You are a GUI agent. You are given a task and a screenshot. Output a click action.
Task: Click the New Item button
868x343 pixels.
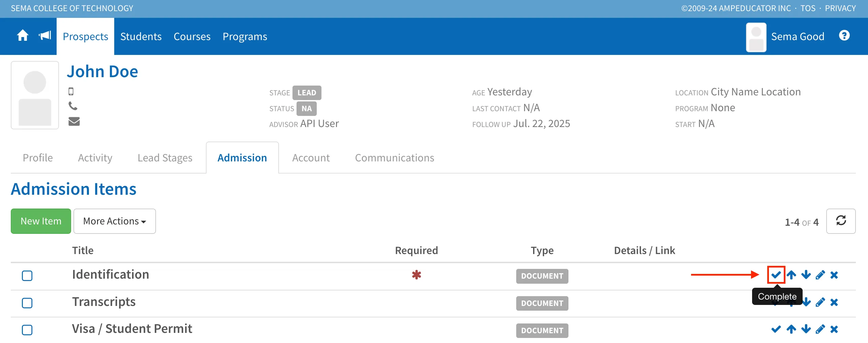click(x=41, y=221)
